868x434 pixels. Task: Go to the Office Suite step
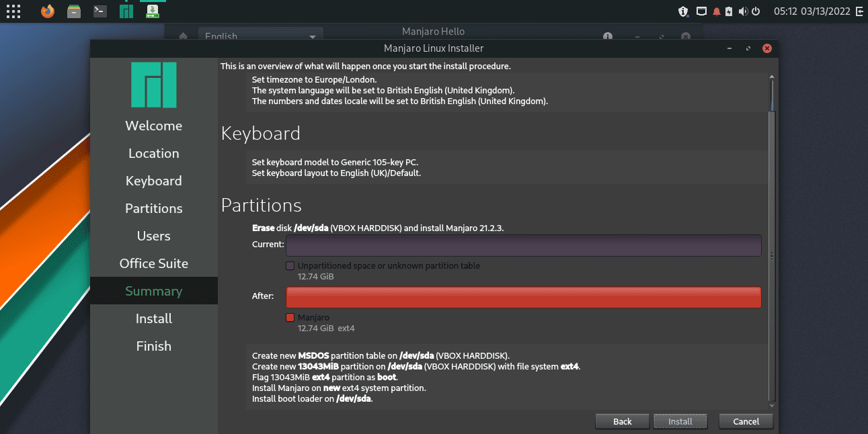pyautogui.click(x=154, y=263)
